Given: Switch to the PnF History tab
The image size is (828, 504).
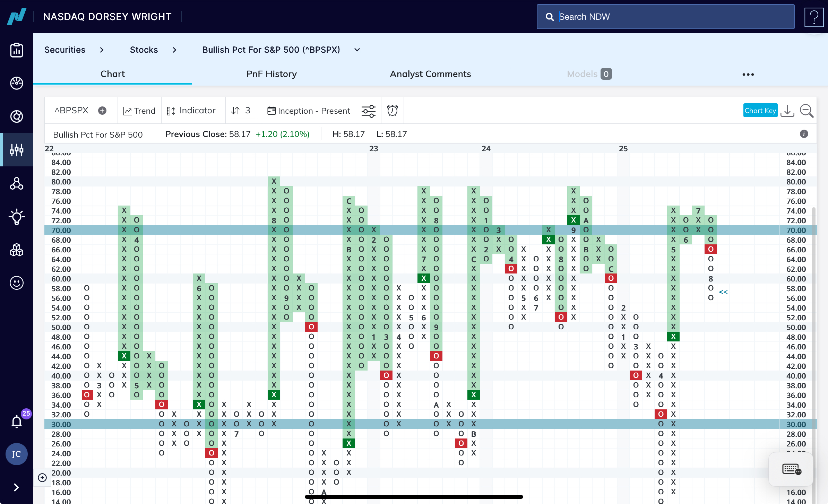Looking at the screenshot, I should pos(271,74).
